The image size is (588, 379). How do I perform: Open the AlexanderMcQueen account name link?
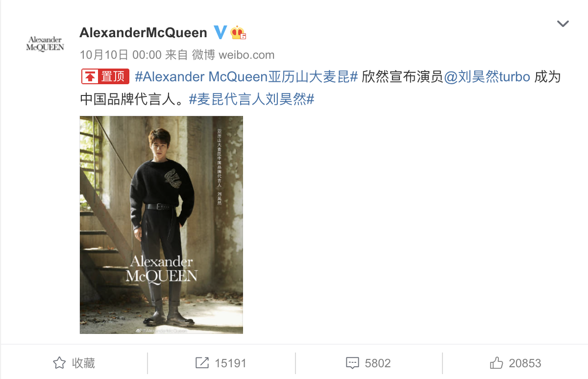(x=143, y=33)
